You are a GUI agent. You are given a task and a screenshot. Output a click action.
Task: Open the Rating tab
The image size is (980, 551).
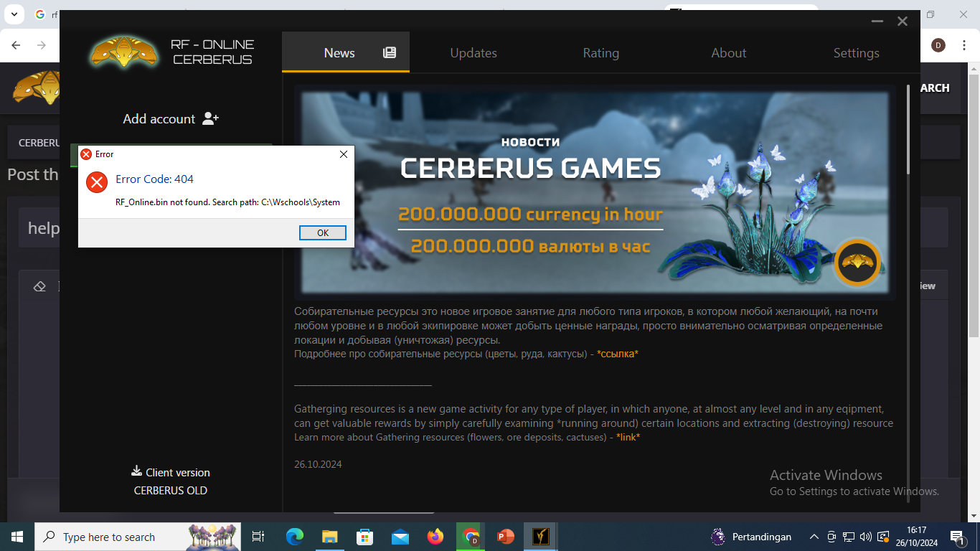(x=601, y=52)
